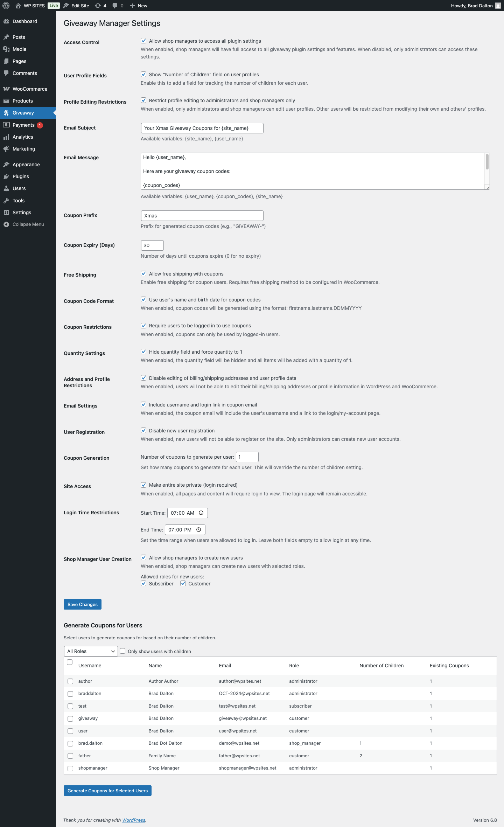Click the clock icon in Start Time field

point(201,513)
